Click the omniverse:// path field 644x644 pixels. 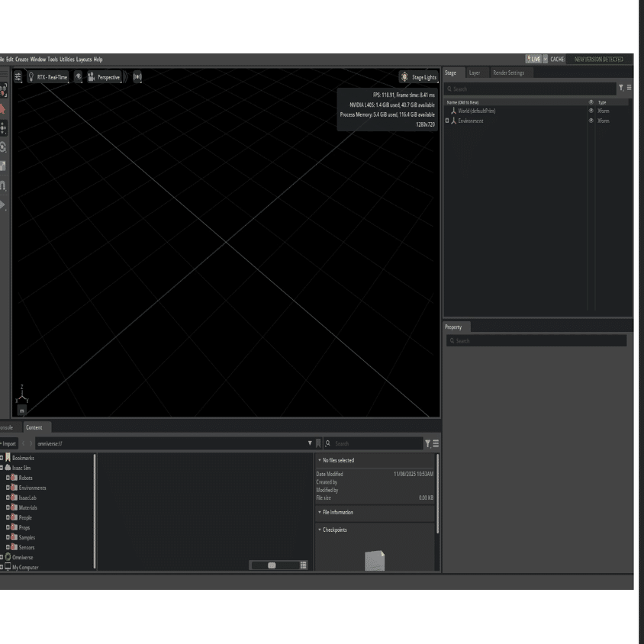pos(170,443)
